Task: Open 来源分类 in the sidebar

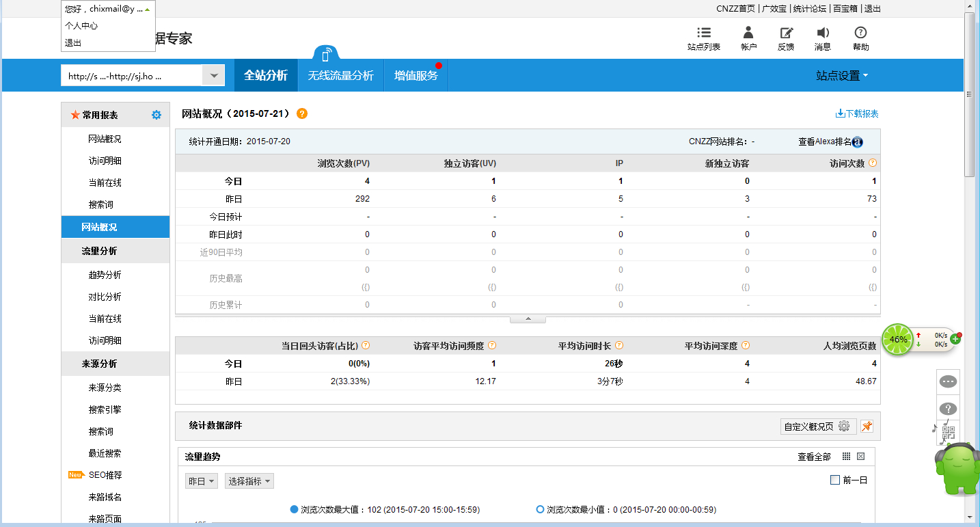Action: click(x=105, y=388)
